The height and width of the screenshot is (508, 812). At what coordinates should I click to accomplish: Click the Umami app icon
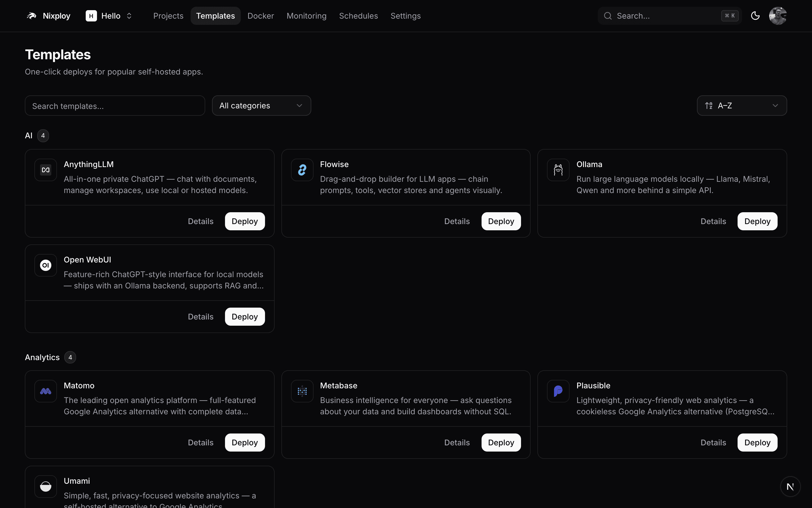46,487
